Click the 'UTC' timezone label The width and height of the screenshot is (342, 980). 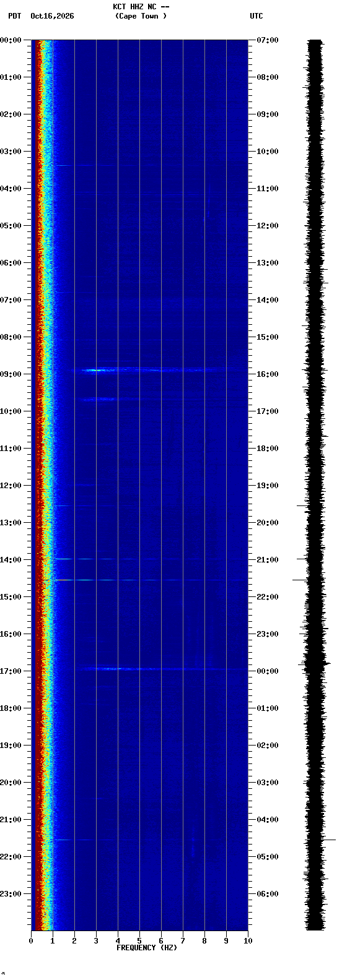click(256, 16)
